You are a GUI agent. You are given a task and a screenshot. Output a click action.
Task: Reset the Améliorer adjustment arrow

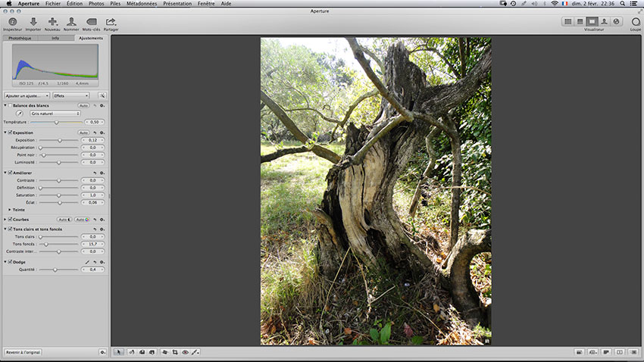point(95,173)
